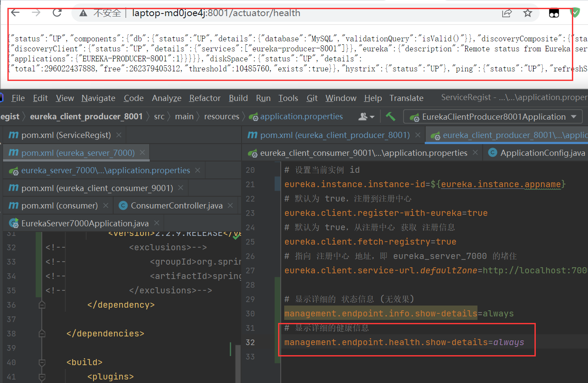Viewport: 588px width, 383px height.
Task: Click the src breadcrumb
Action: tap(159, 116)
